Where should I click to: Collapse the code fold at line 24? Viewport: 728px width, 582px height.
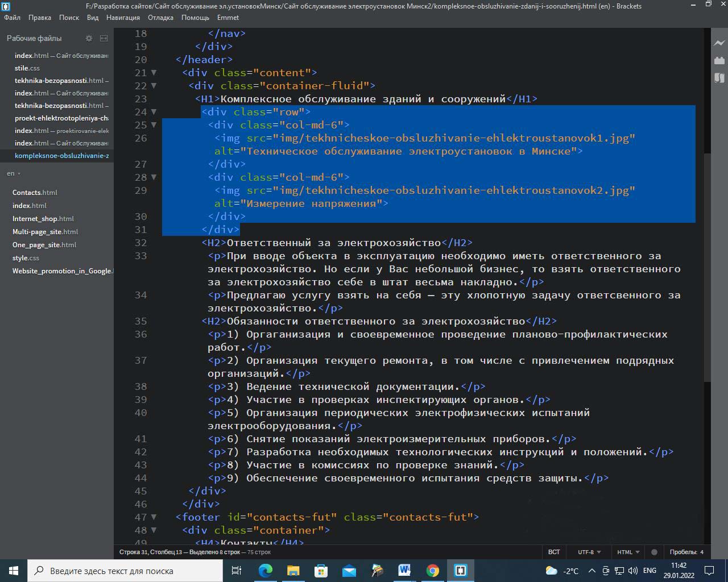(154, 112)
